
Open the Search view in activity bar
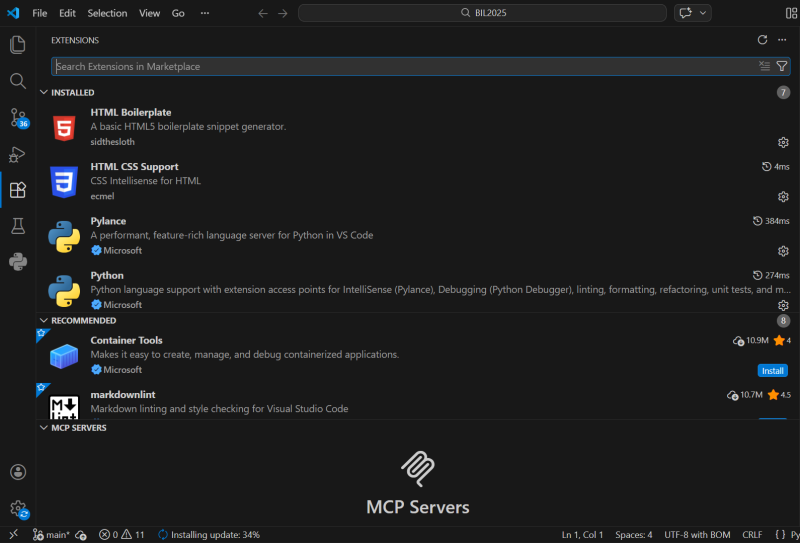18,81
